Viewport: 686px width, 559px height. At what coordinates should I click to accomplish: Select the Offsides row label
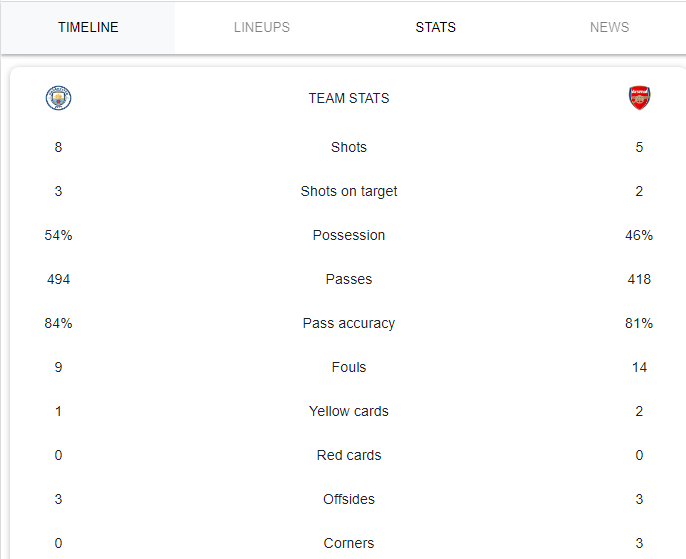(349, 499)
